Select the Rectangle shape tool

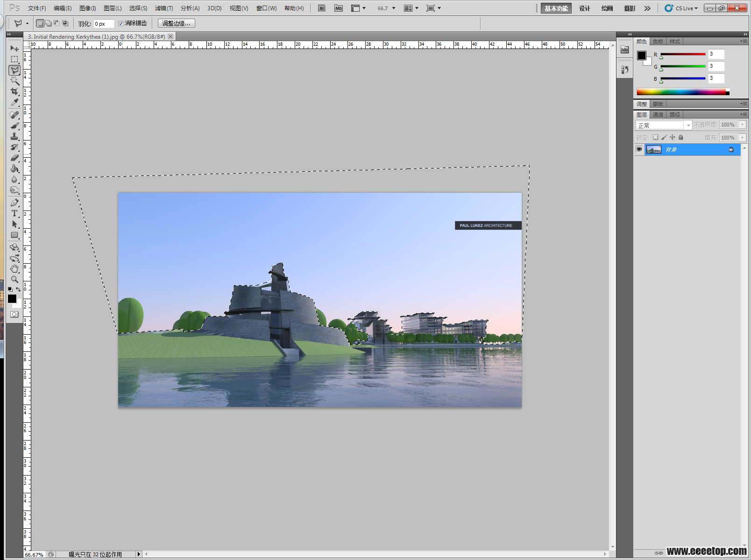[x=14, y=235]
